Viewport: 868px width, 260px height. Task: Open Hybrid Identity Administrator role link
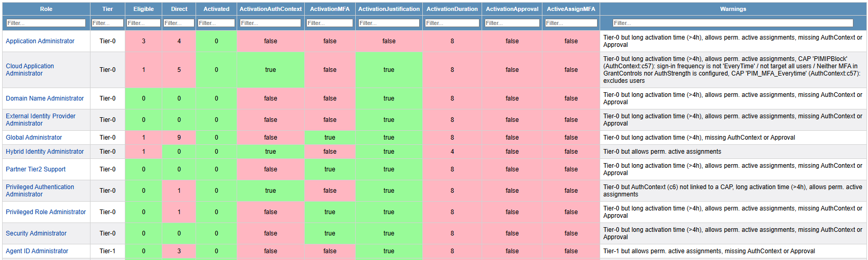[45, 152]
